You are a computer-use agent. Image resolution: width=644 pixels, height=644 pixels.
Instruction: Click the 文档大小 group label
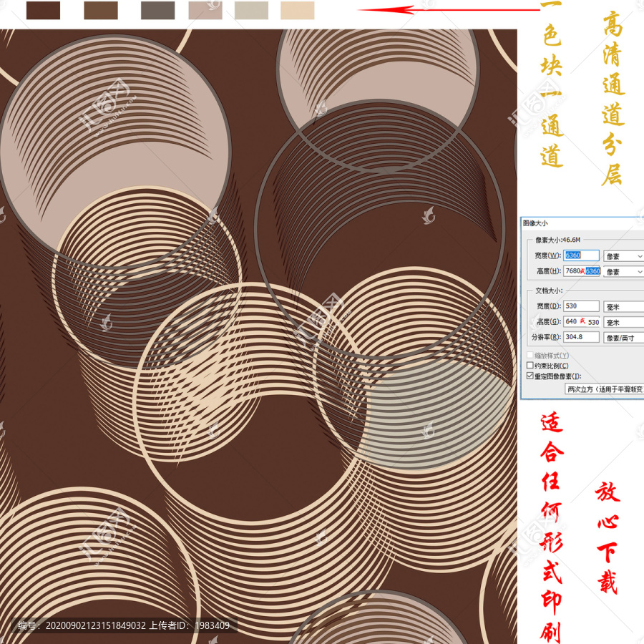point(549,291)
